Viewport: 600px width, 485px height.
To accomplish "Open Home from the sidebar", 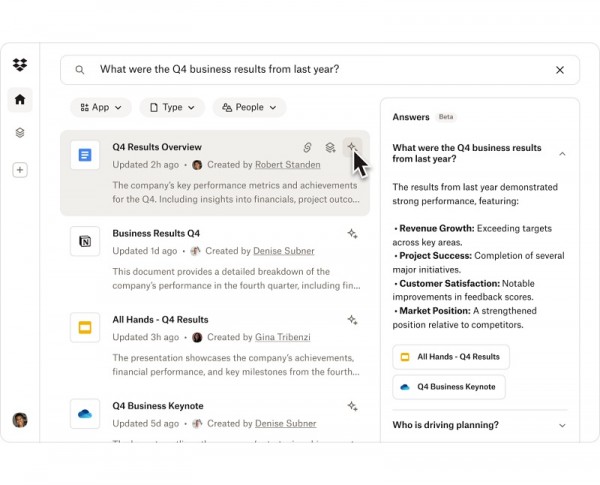I will point(20,99).
